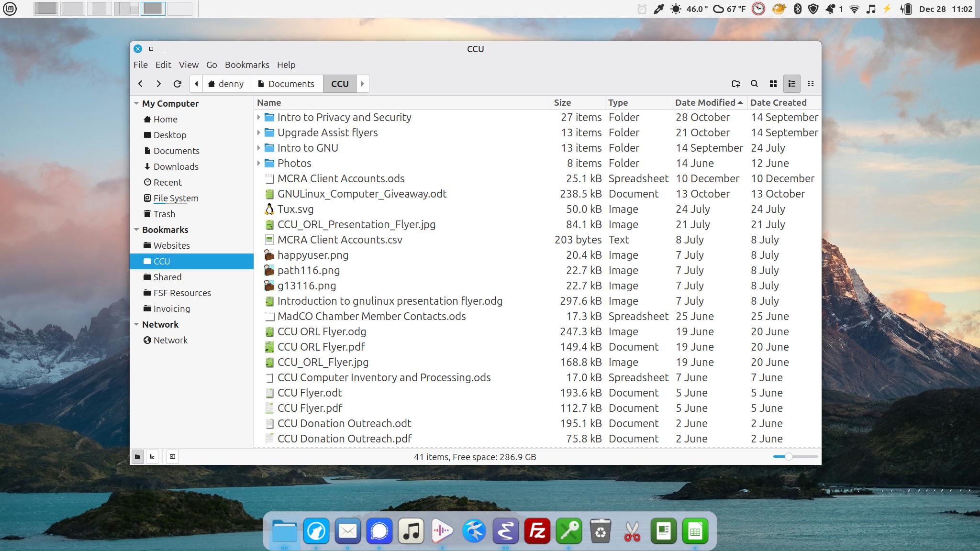This screenshot has width=980, height=551.
Task: Select the Documents breadcrumb tab
Action: coord(287,84)
